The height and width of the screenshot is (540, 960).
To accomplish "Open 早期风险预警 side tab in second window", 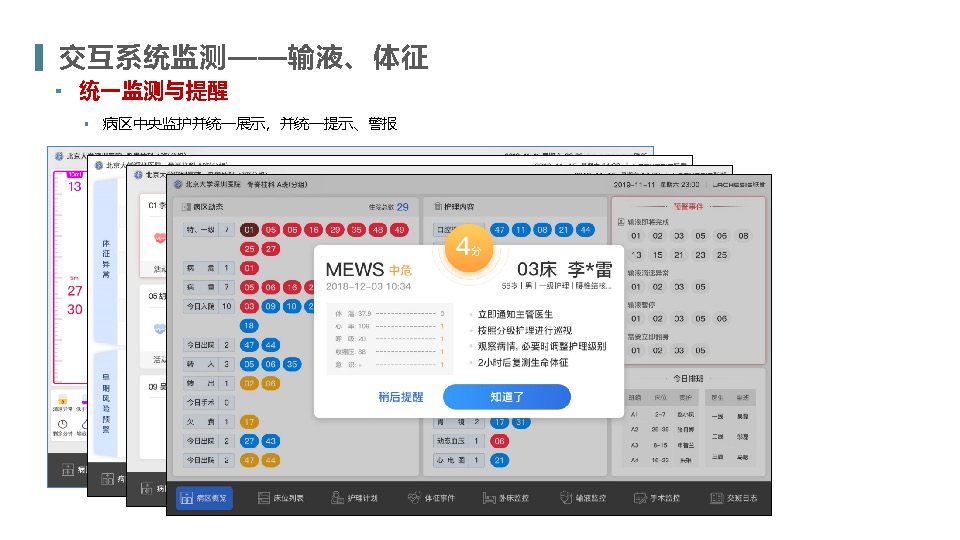I will tap(106, 403).
